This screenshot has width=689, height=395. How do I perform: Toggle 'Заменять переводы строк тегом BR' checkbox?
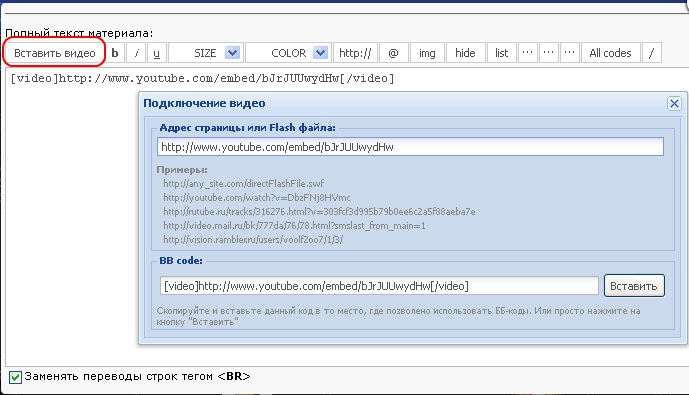pyautogui.click(x=15, y=377)
